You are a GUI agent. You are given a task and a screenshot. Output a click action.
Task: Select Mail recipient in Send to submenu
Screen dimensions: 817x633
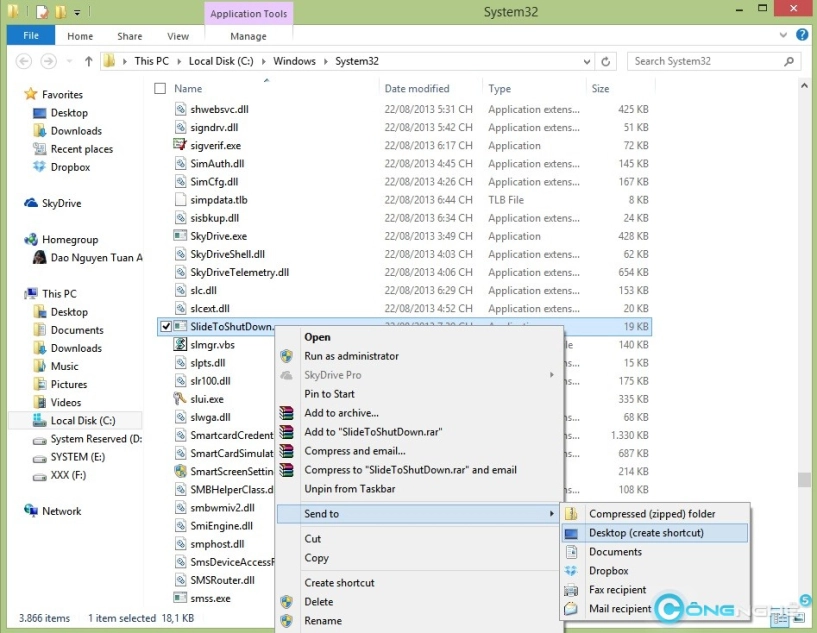click(x=620, y=609)
